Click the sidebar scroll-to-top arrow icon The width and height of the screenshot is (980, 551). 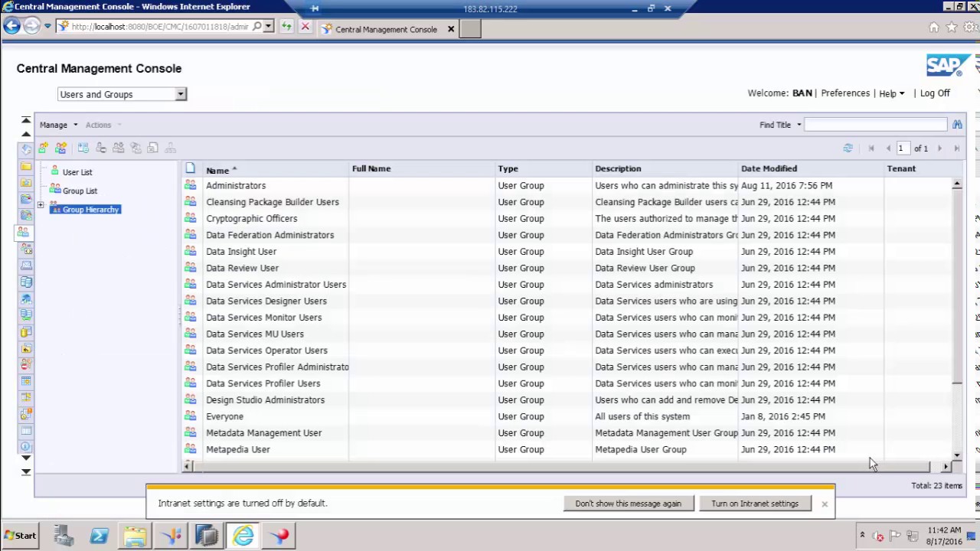(26, 120)
